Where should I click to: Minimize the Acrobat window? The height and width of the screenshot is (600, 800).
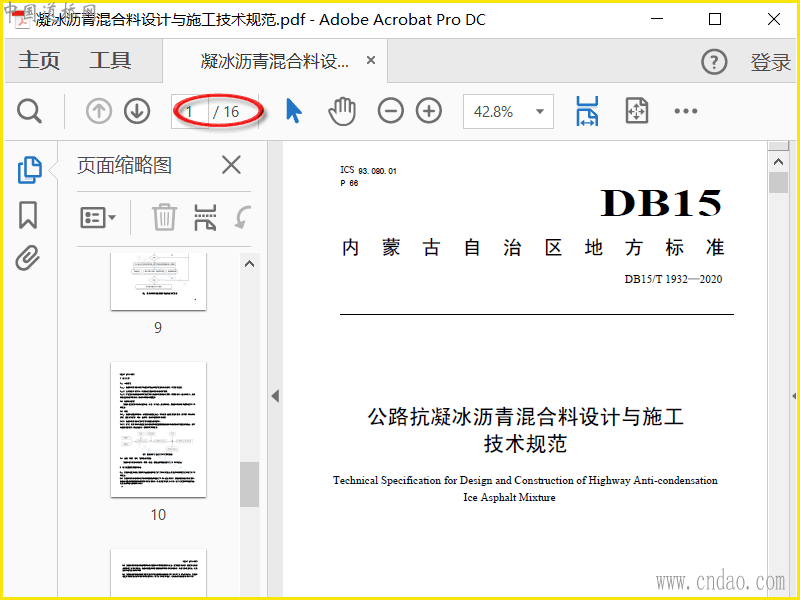pos(657,19)
